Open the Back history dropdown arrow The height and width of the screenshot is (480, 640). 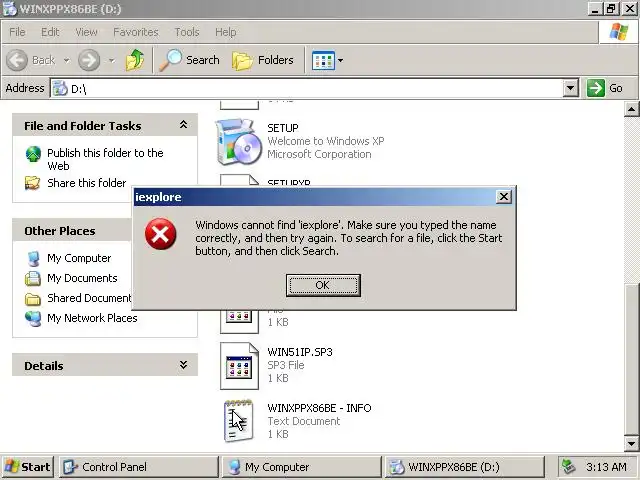pyautogui.click(x=67, y=60)
